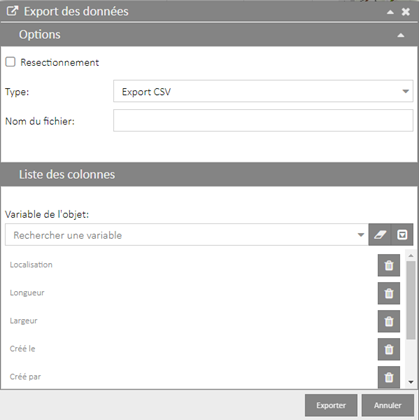The image size is (419, 420).
Task: Click the trash icon next to Largeur
Action: (x=389, y=321)
